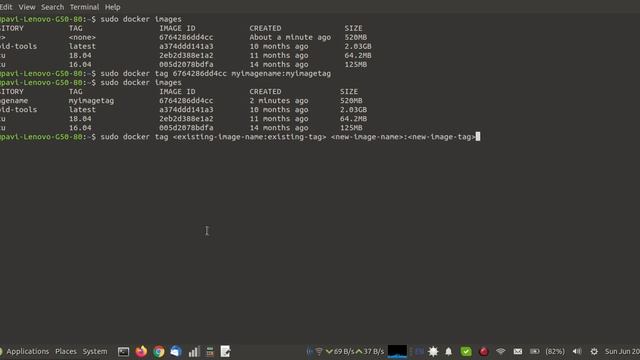
Task: Click the "About a minute ago" created value
Action: 290,37
